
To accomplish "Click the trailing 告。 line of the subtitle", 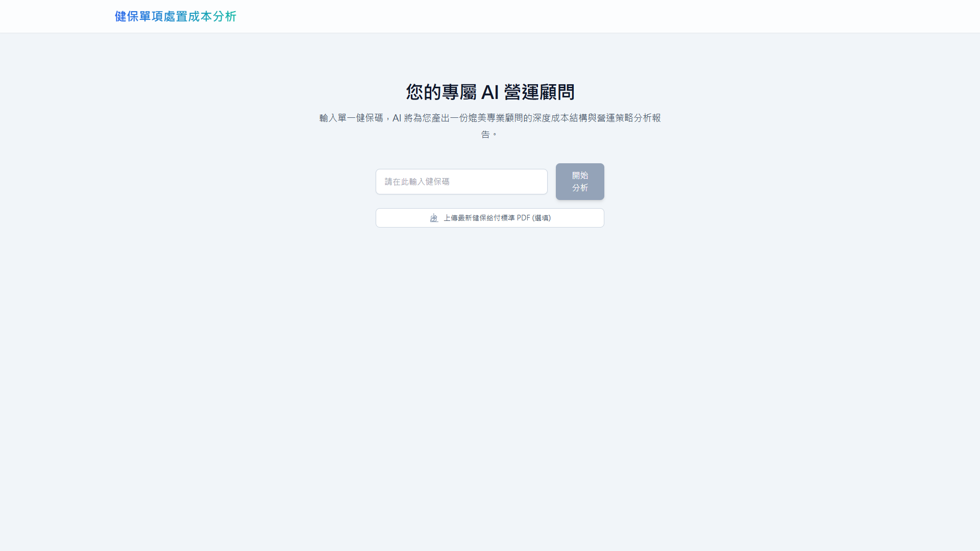I will tap(488, 134).
